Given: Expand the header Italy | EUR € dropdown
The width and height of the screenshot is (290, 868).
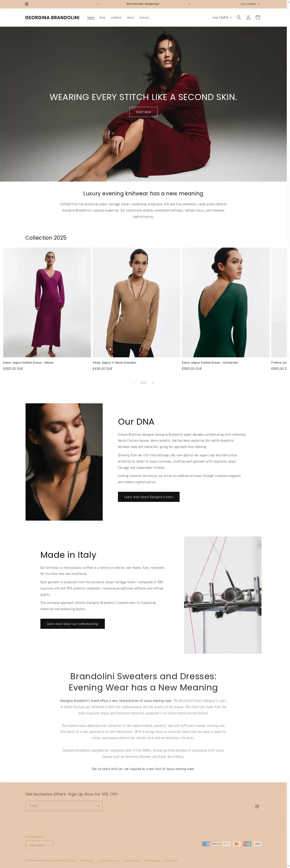Looking at the screenshot, I should coord(222,17).
